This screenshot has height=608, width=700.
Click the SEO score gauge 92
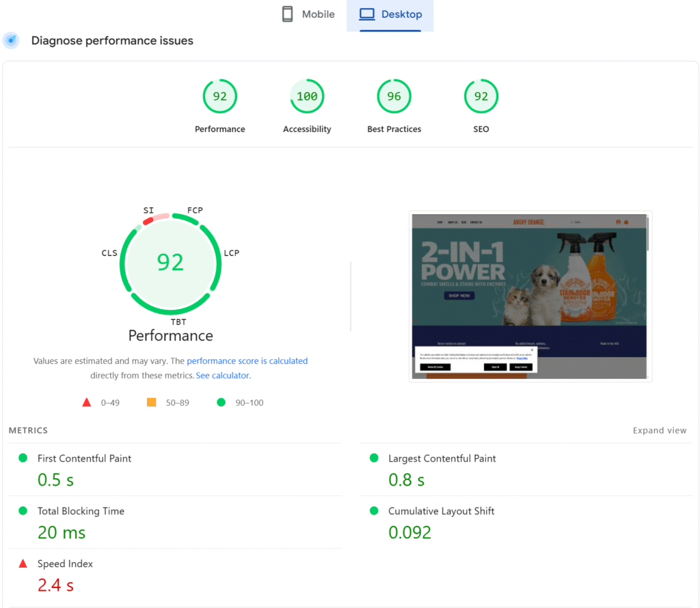[481, 96]
